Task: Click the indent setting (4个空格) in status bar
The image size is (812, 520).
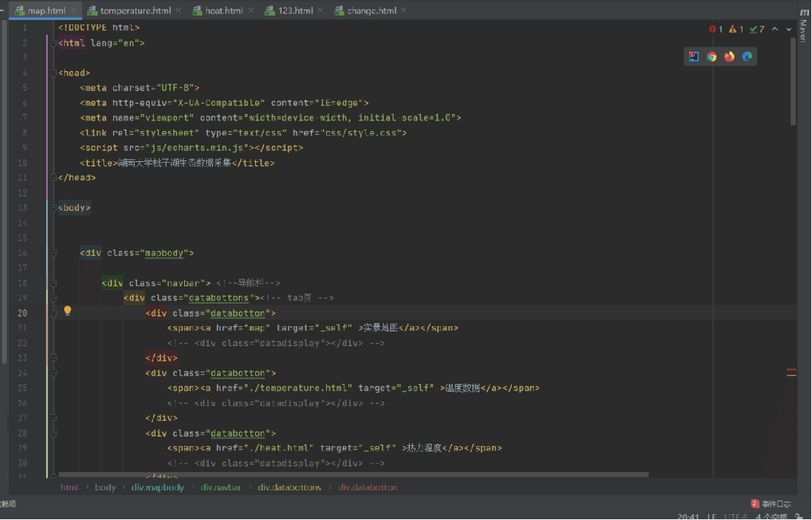Action: coord(771,517)
